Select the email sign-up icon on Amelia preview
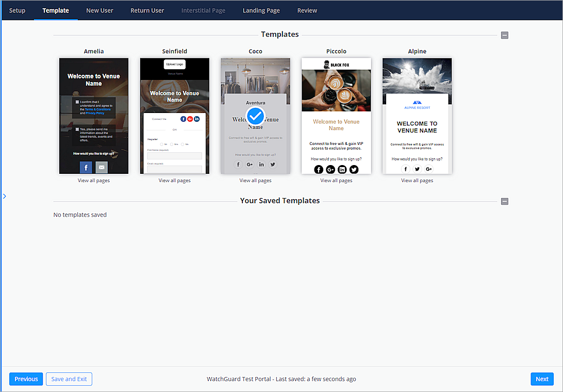The width and height of the screenshot is (563, 392). click(x=101, y=167)
